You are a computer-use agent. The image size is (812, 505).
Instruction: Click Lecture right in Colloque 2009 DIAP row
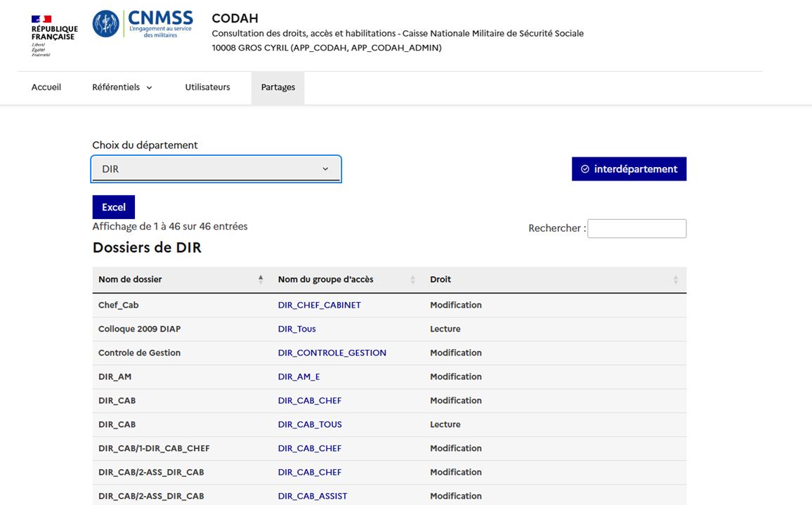(x=445, y=329)
